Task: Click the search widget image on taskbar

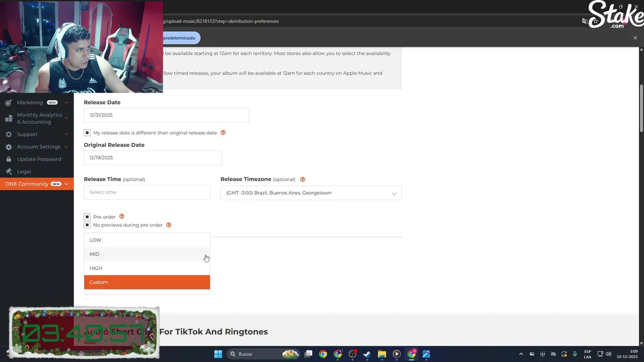Action: (x=290, y=354)
